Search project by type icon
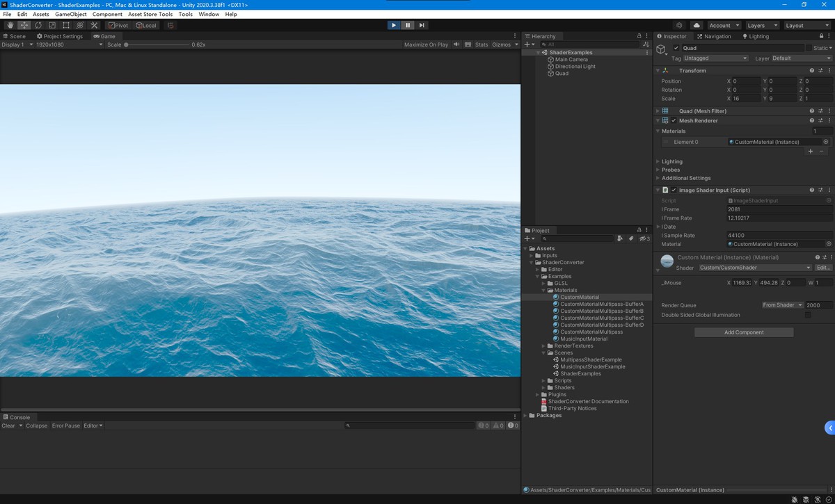Screen dimensions: 835x504 click(619, 238)
